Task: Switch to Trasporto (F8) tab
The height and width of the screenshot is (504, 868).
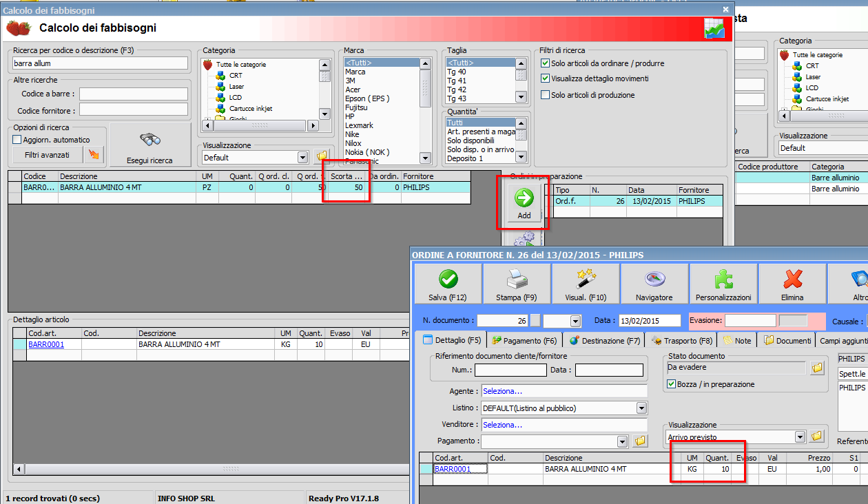Action: point(682,340)
